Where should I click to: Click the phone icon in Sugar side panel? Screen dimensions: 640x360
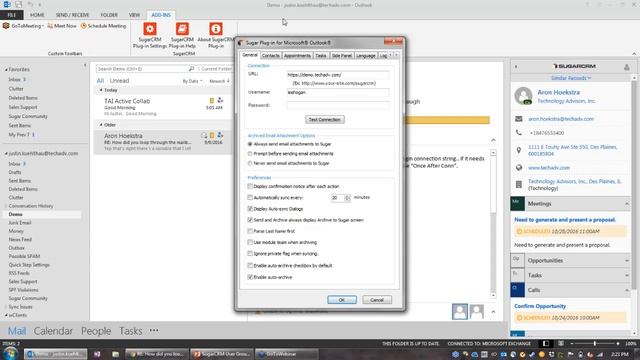coord(518,133)
